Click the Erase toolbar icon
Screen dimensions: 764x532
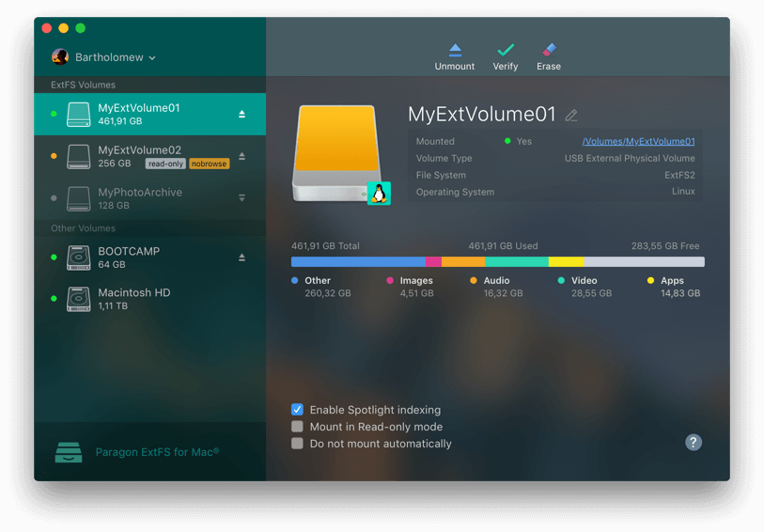[x=549, y=50]
